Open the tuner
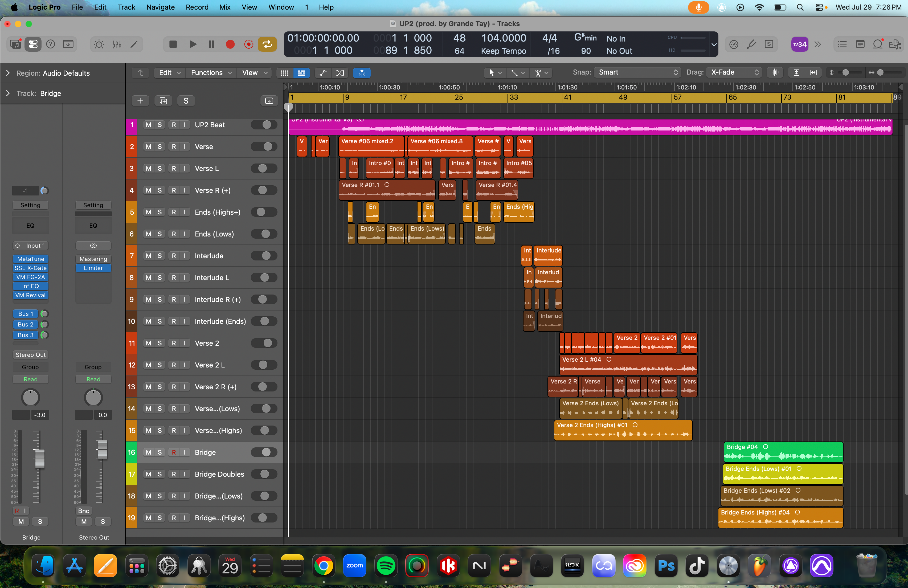This screenshot has height=588, width=908. coord(751,44)
